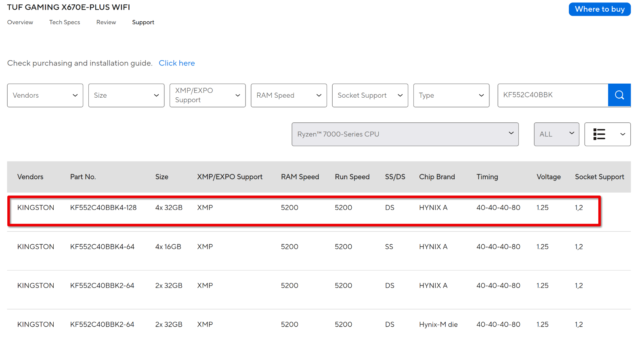This screenshot has width=644, height=344.
Task: Select part number KF552C40BBK4-64
Action: point(102,247)
